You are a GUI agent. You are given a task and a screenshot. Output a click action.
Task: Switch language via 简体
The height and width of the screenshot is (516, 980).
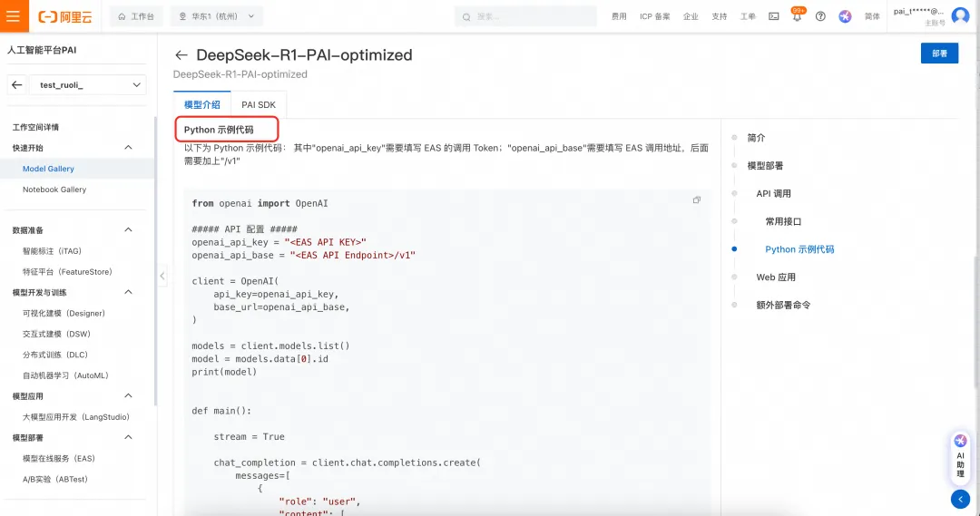(872, 17)
